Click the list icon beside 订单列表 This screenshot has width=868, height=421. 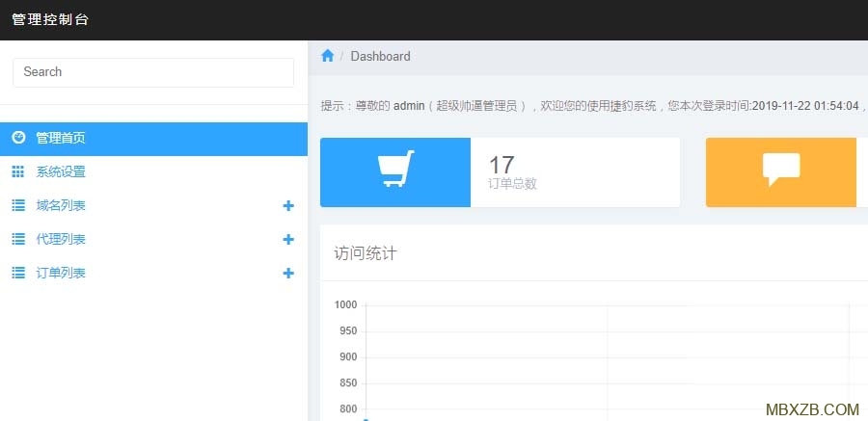[x=18, y=274]
